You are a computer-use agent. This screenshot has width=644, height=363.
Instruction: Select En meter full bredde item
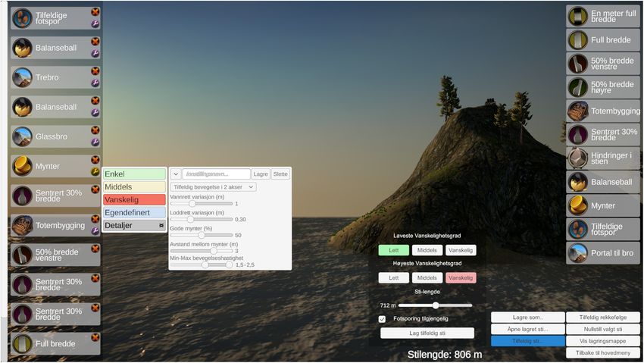[x=603, y=17]
